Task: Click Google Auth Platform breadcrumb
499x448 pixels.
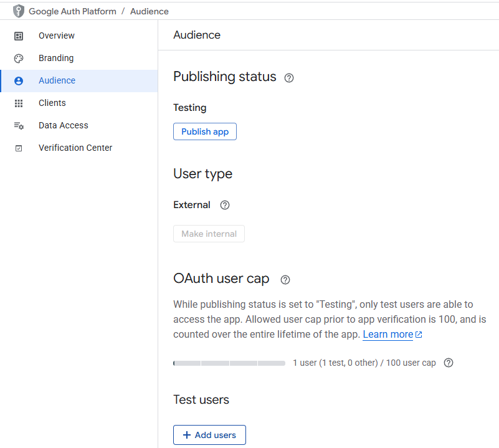Action: (72, 11)
